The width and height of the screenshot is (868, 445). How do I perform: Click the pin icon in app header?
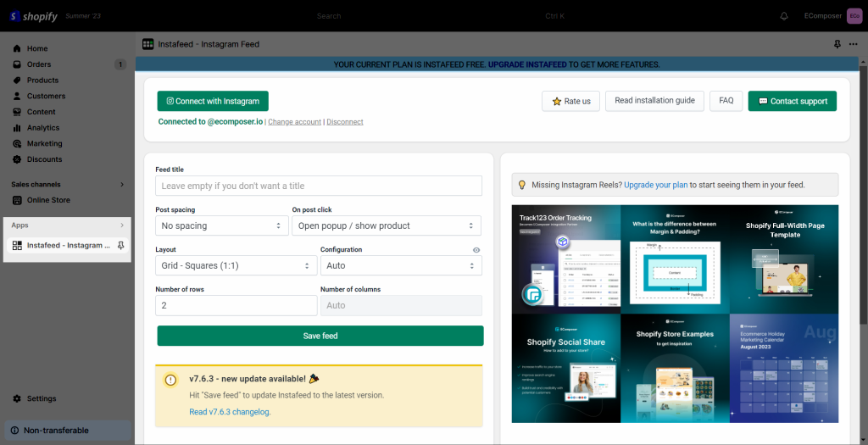point(837,44)
